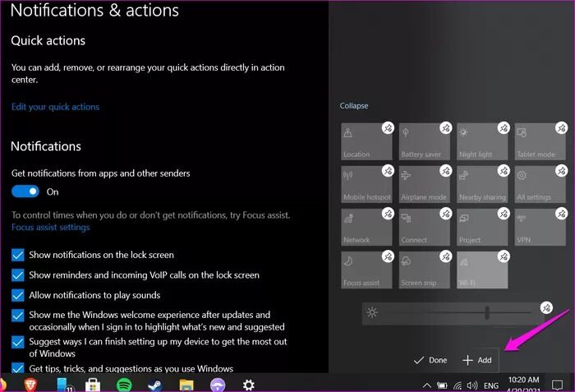
Task: Show hidden system tray icons
Action: 426,385
